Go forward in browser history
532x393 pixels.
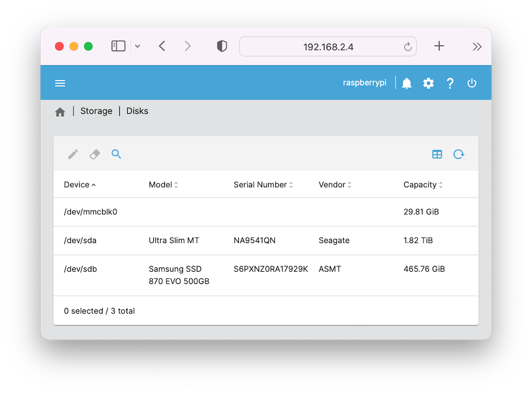point(188,46)
